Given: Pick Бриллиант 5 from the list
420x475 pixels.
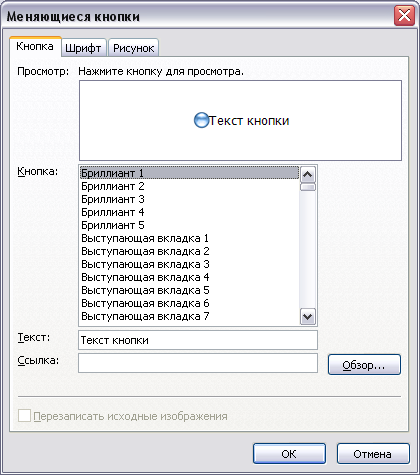Looking at the screenshot, I should [189, 225].
